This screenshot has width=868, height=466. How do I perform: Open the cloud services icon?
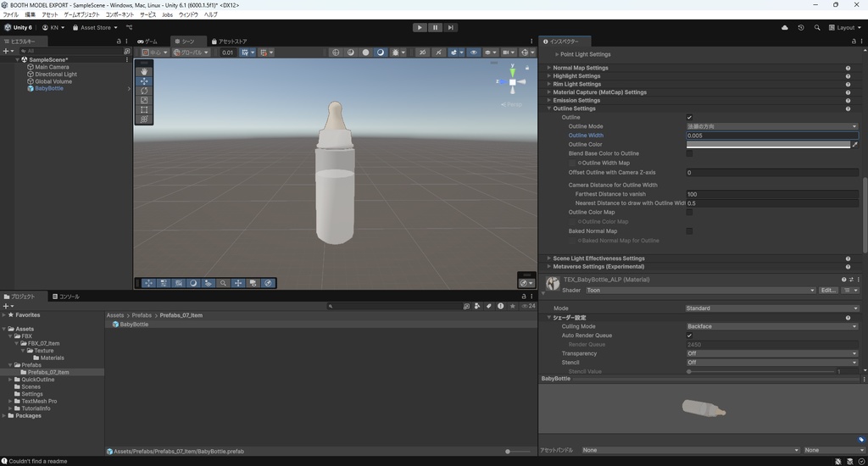click(x=784, y=27)
